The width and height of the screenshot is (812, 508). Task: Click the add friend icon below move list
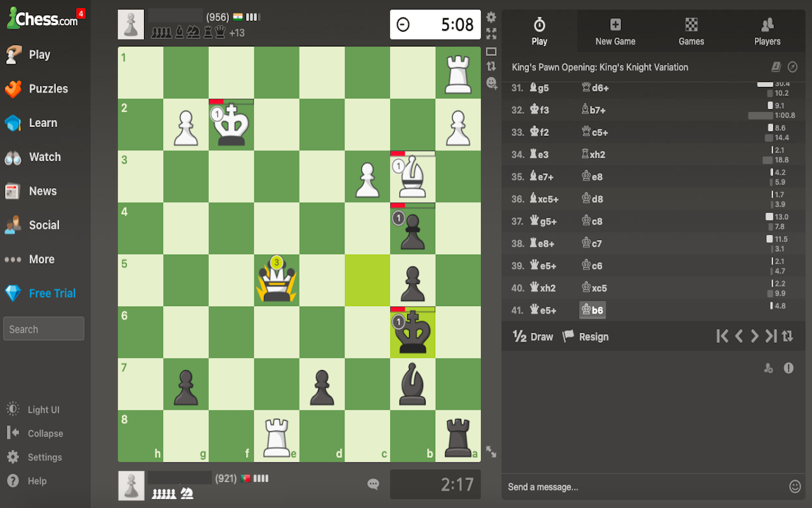768,368
